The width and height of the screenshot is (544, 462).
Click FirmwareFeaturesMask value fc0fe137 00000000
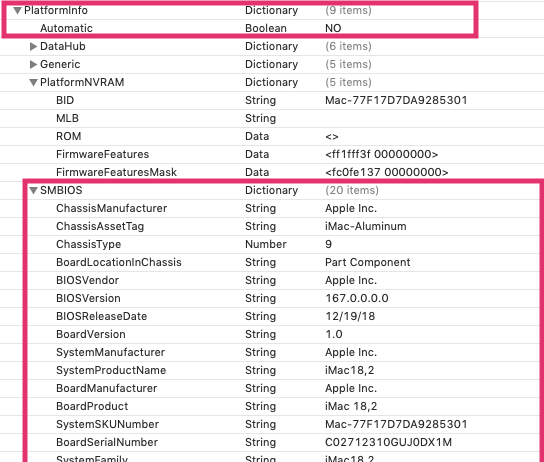[x=386, y=172]
